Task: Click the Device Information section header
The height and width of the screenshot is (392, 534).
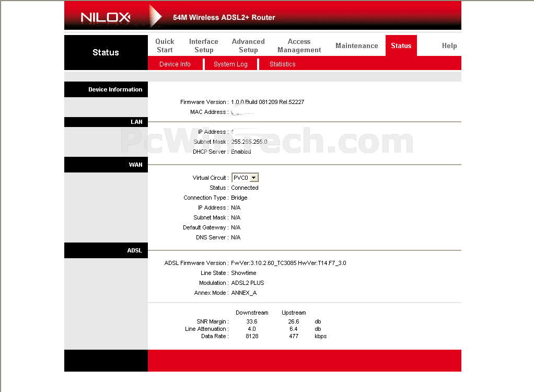Action: pos(106,89)
